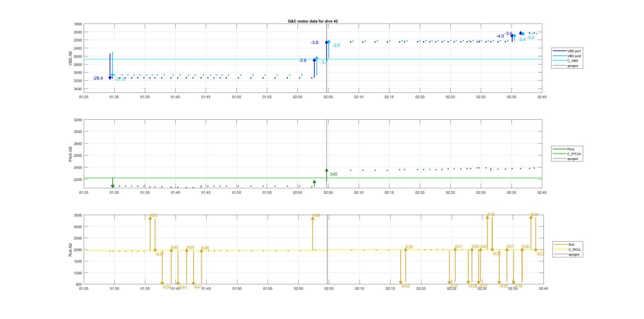Click the '3500' tick on Roll axis
644x319 pixels.
[x=78, y=215]
